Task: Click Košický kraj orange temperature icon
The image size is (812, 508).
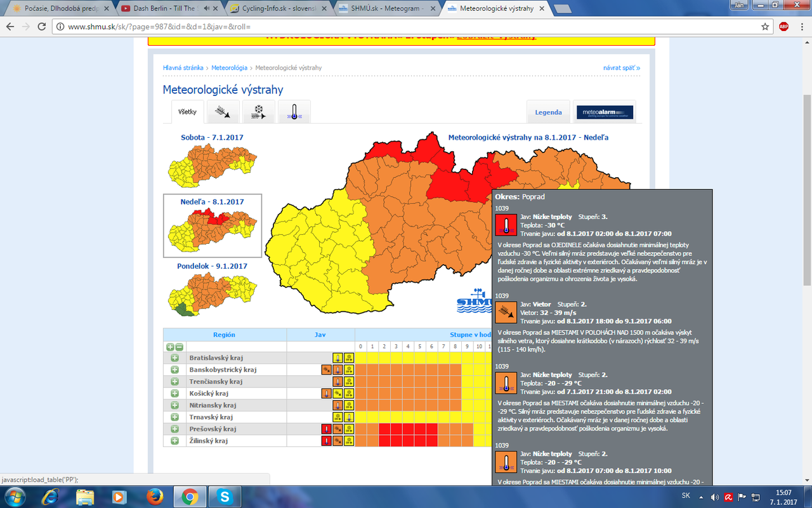Action: tap(326, 394)
